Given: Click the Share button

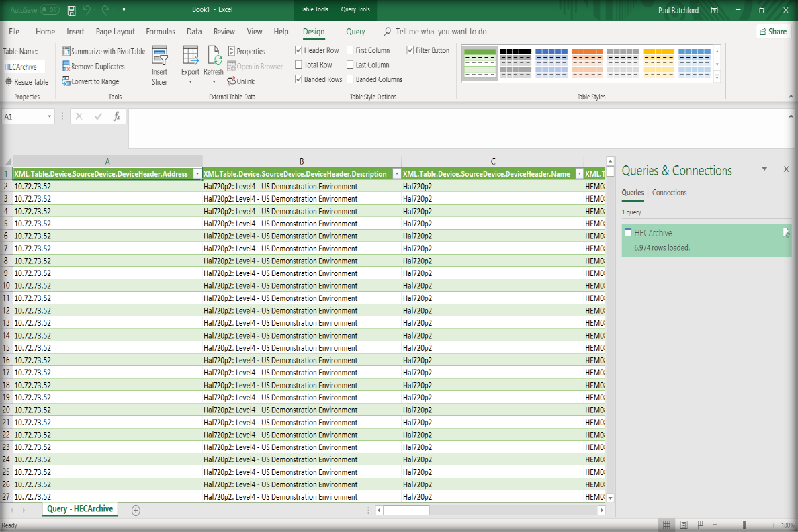Looking at the screenshot, I should pyautogui.click(x=772, y=32).
